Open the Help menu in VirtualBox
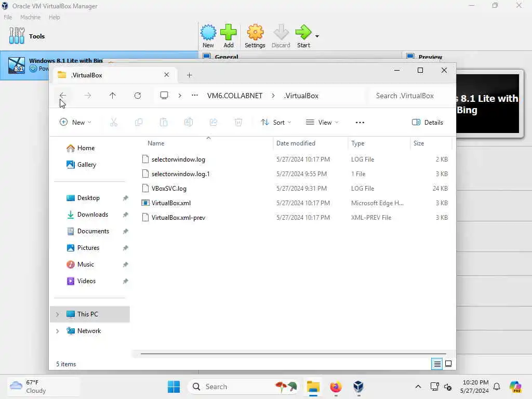This screenshot has height=399, width=532. 54,17
